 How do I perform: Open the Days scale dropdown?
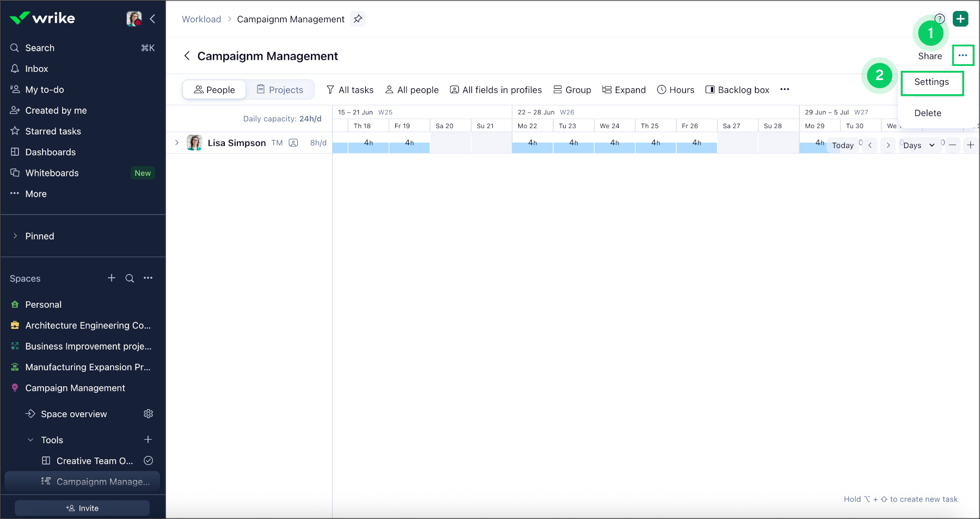(x=919, y=145)
